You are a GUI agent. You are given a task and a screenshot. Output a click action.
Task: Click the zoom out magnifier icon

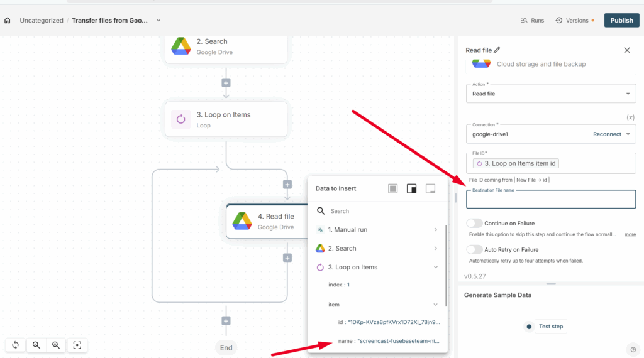tap(36, 345)
